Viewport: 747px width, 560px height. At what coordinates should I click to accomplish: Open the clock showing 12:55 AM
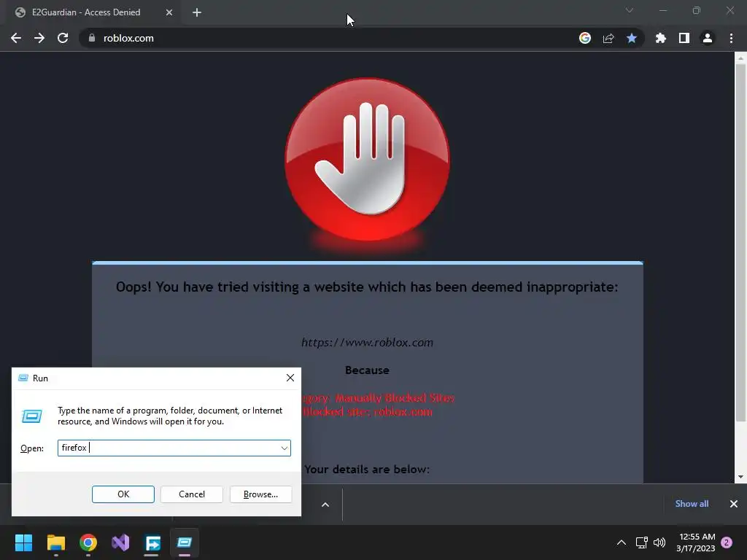pos(695,542)
